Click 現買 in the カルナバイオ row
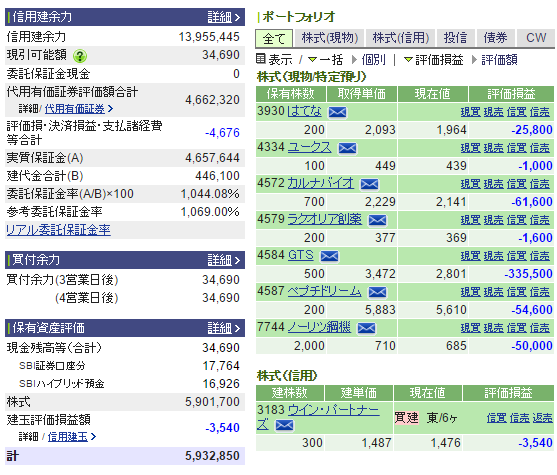The width and height of the screenshot is (557, 475). pos(471,184)
